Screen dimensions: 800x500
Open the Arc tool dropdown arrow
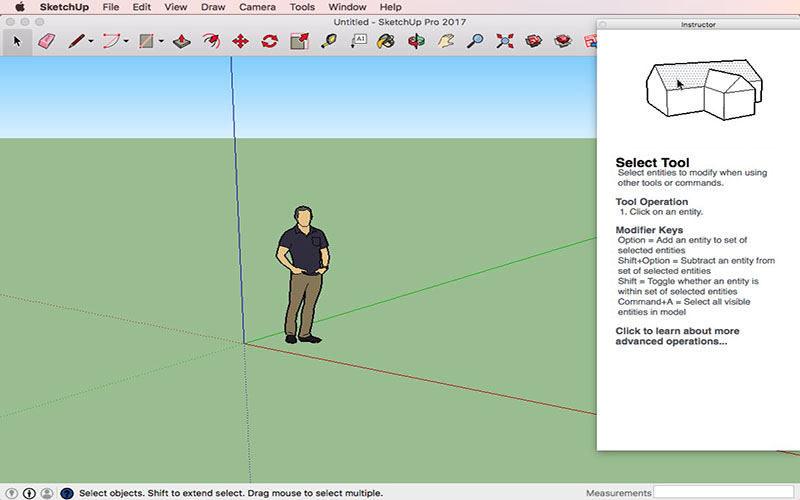pyautogui.click(x=126, y=41)
